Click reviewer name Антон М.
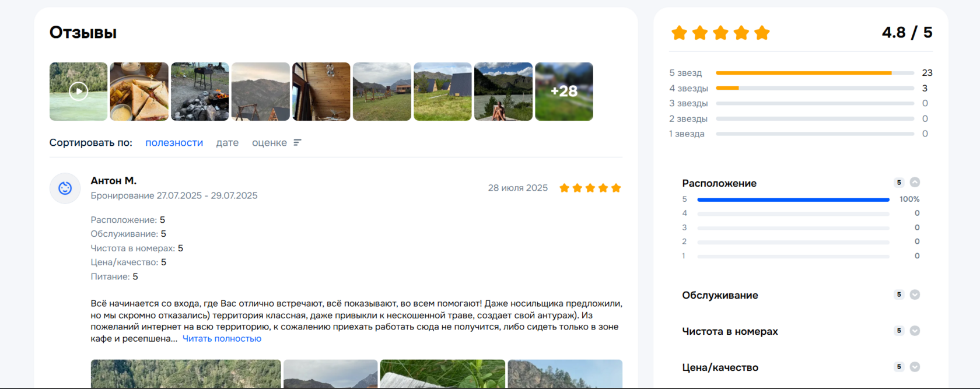 [114, 181]
